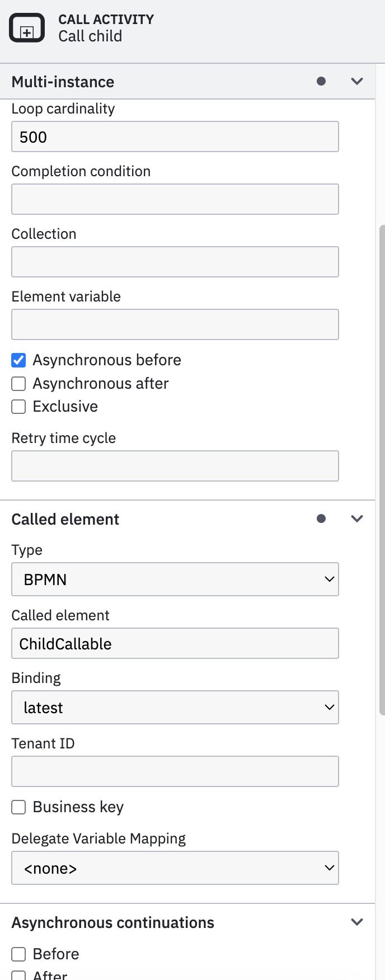Click the Collection input field
The image size is (385, 980).
tap(175, 262)
